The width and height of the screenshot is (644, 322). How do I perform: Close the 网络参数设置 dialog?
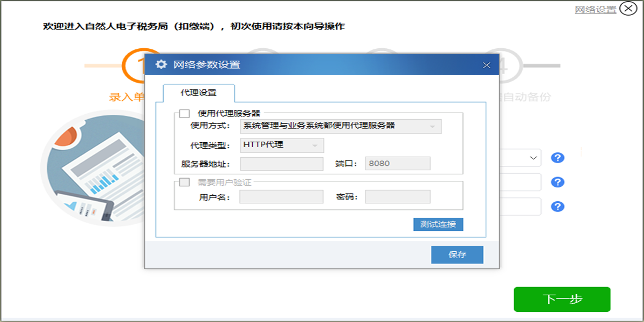pos(487,65)
